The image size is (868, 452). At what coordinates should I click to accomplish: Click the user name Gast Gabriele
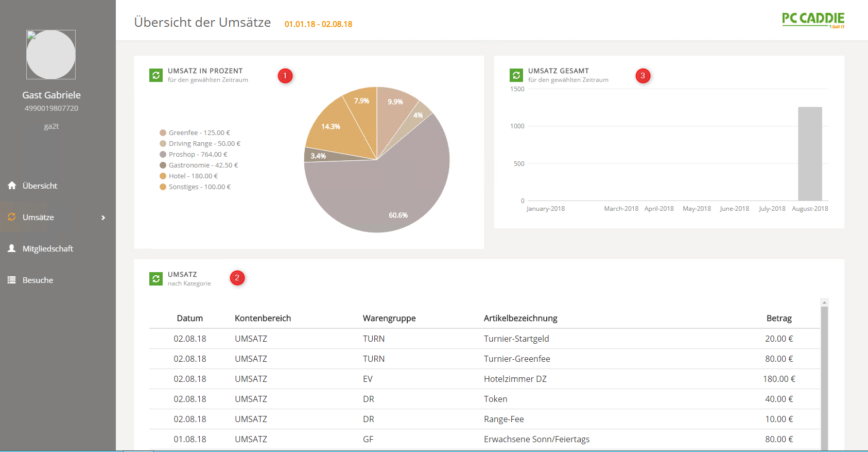51,95
